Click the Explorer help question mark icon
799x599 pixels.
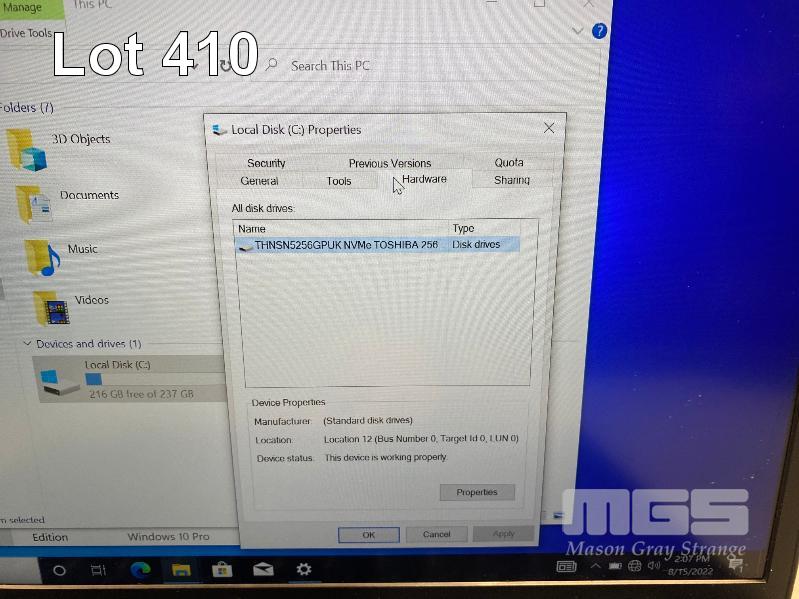(599, 31)
